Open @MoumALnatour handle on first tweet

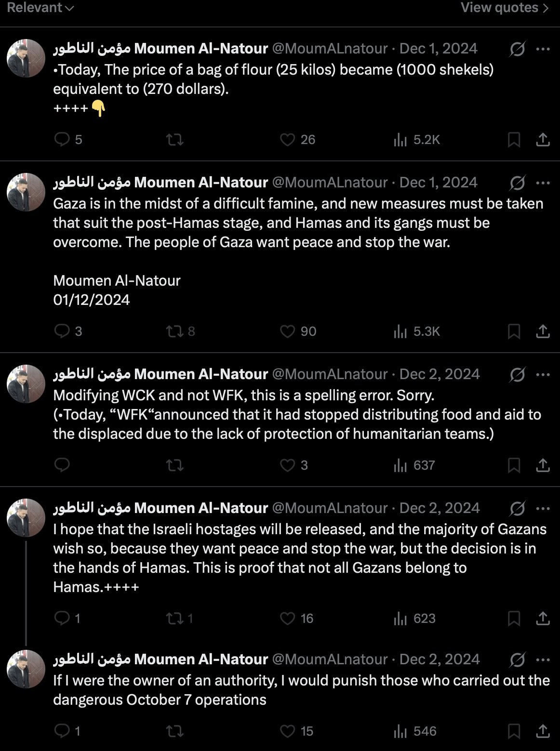pos(330,49)
